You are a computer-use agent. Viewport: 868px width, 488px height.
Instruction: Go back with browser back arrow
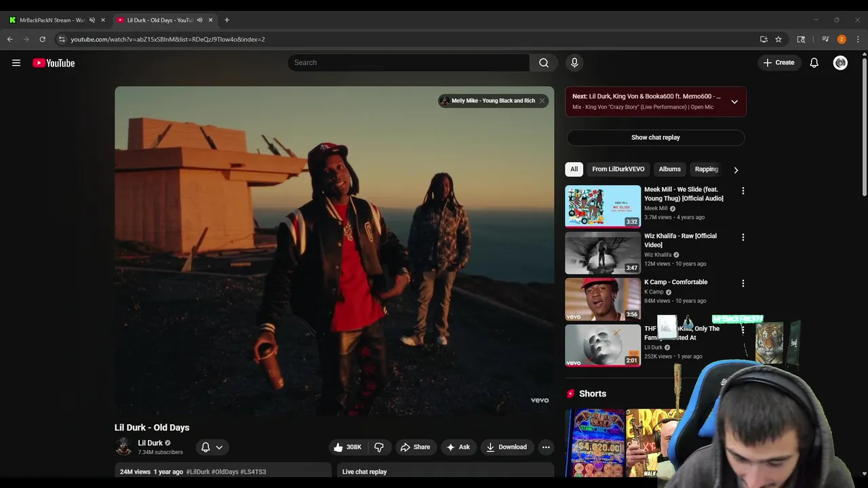10,39
